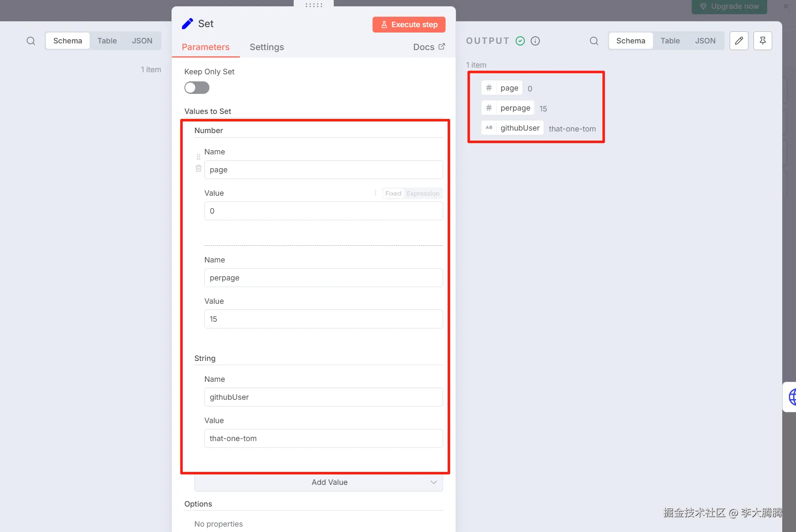Screen dimensions: 796x532
Task: Click the Upgrade now button
Action: tap(729, 7)
